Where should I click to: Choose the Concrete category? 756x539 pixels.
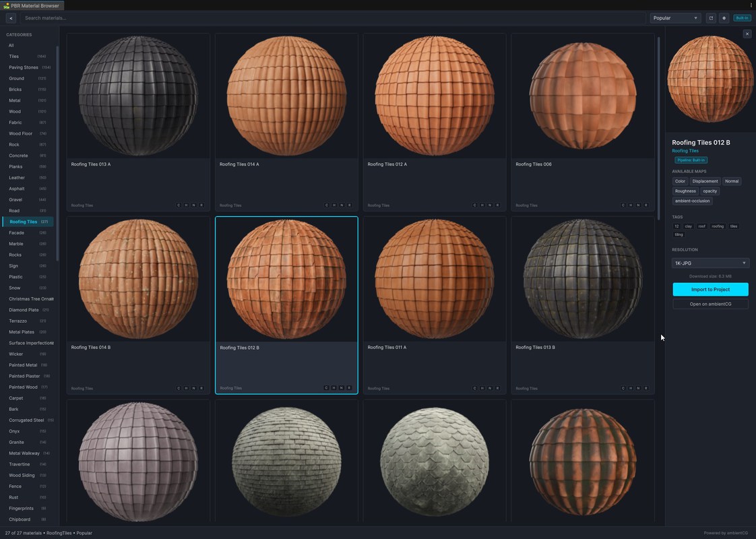28,156
